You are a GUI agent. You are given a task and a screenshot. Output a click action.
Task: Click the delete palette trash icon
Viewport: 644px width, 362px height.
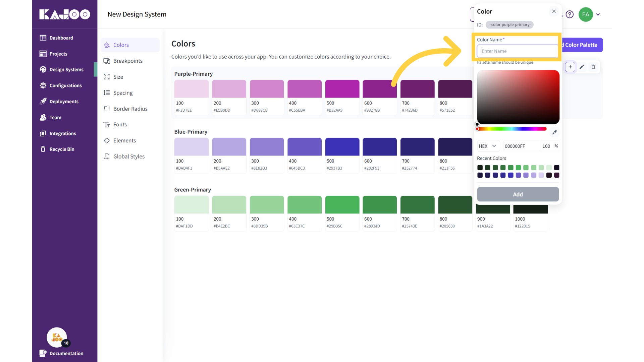point(593,67)
